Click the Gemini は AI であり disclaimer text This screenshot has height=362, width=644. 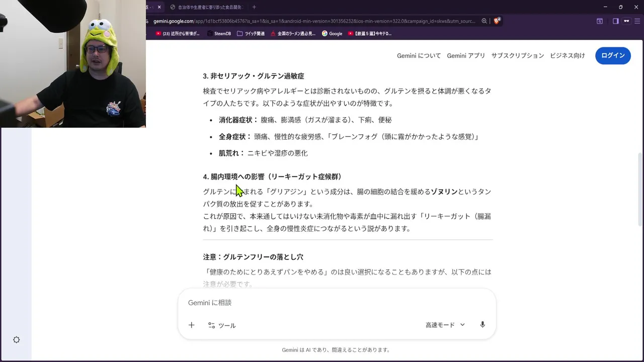(336, 350)
